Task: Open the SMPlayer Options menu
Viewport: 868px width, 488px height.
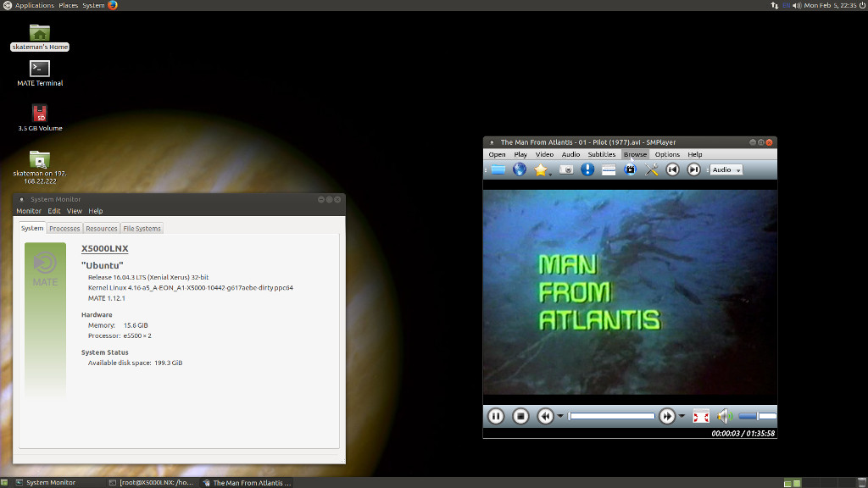Action: point(667,154)
